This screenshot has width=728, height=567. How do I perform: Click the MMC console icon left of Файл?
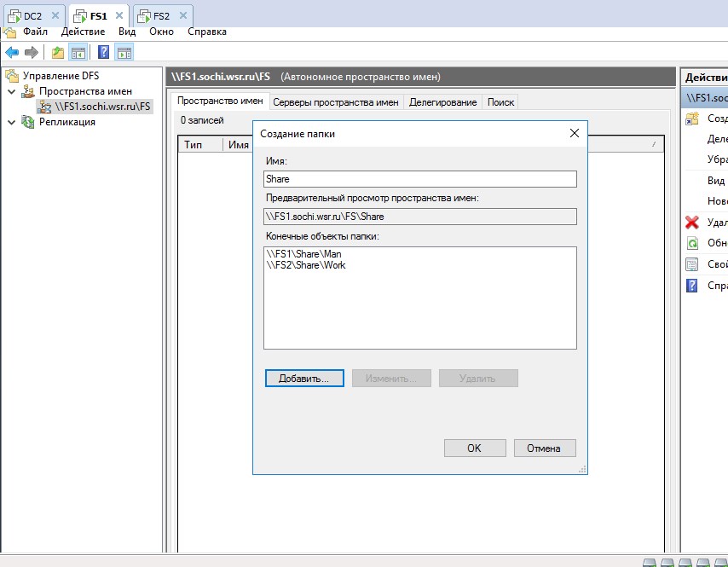pos(9,32)
